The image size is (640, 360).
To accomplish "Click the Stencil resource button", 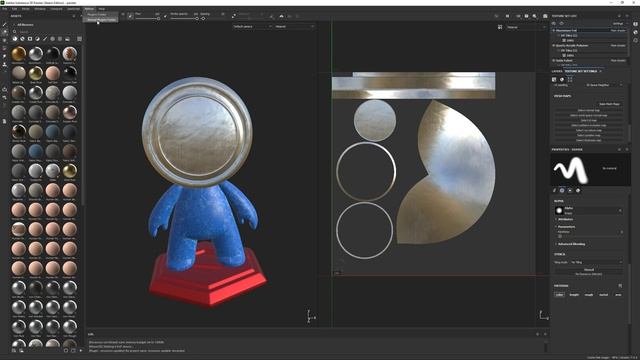I will (x=589, y=271).
